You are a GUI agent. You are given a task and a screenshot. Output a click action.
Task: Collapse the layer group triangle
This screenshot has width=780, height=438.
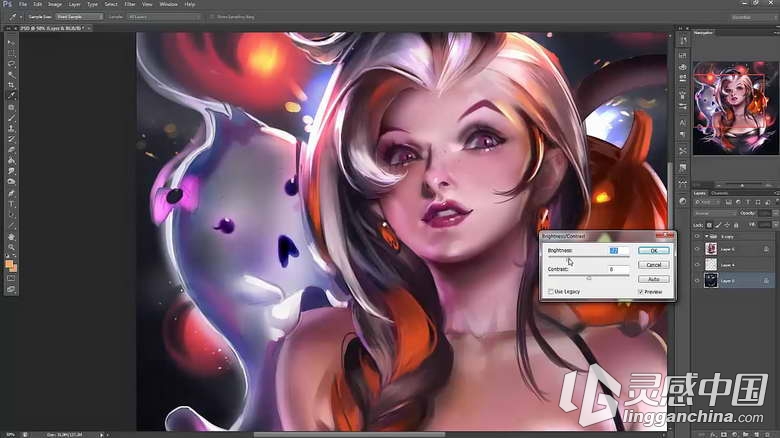click(x=706, y=236)
